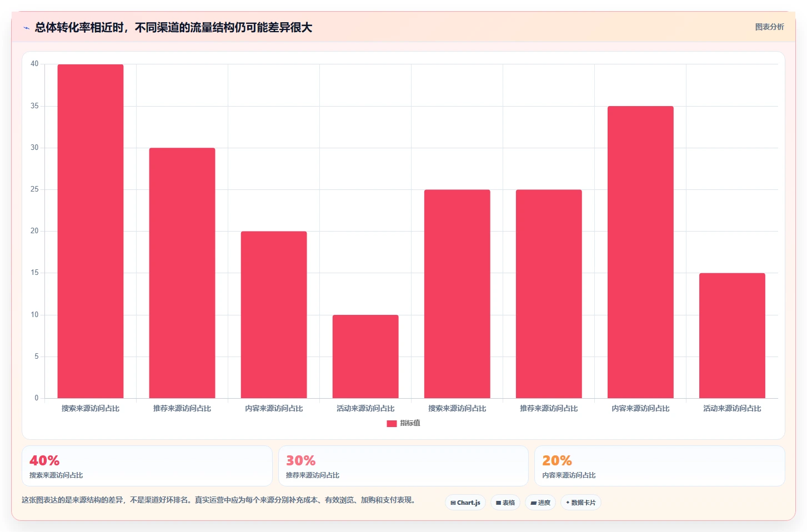The height and width of the screenshot is (532, 807).
Task: Click the 图表分析 label in the header
Action: tap(769, 27)
